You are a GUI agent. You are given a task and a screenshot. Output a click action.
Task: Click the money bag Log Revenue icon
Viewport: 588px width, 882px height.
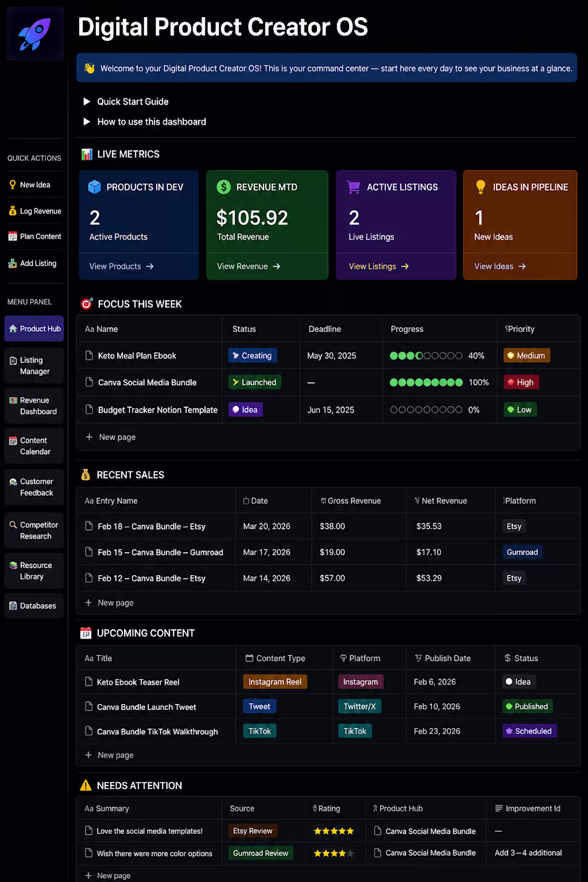coord(13,211)
